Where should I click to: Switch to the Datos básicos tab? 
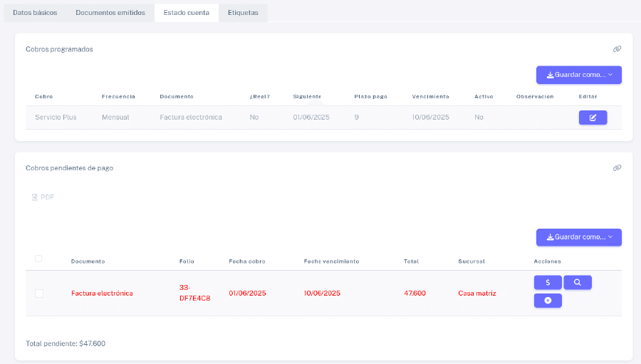pos(35,13)
